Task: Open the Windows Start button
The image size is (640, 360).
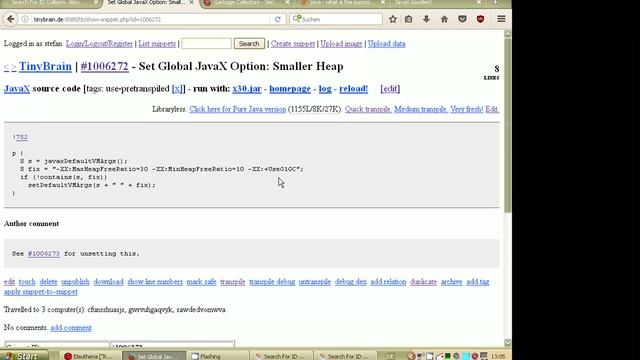Action: coord(24,356)
